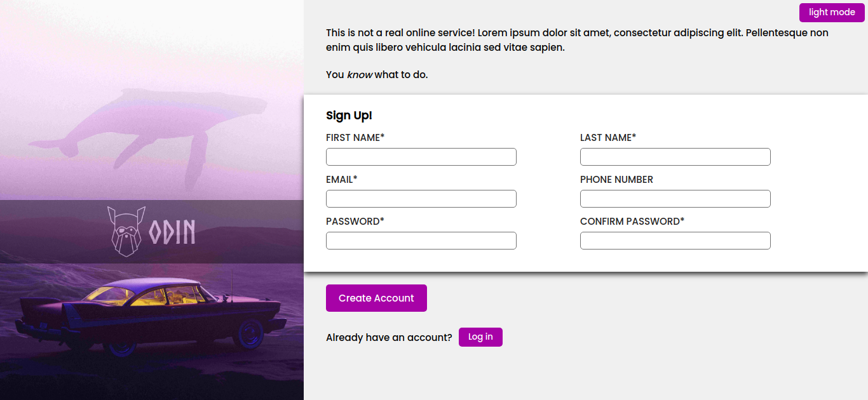Click into the Password field

(421, 241)
